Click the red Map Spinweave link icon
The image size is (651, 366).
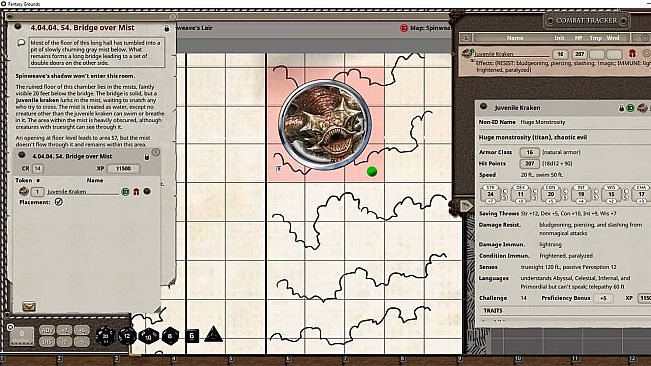click(x=404, y=28)
